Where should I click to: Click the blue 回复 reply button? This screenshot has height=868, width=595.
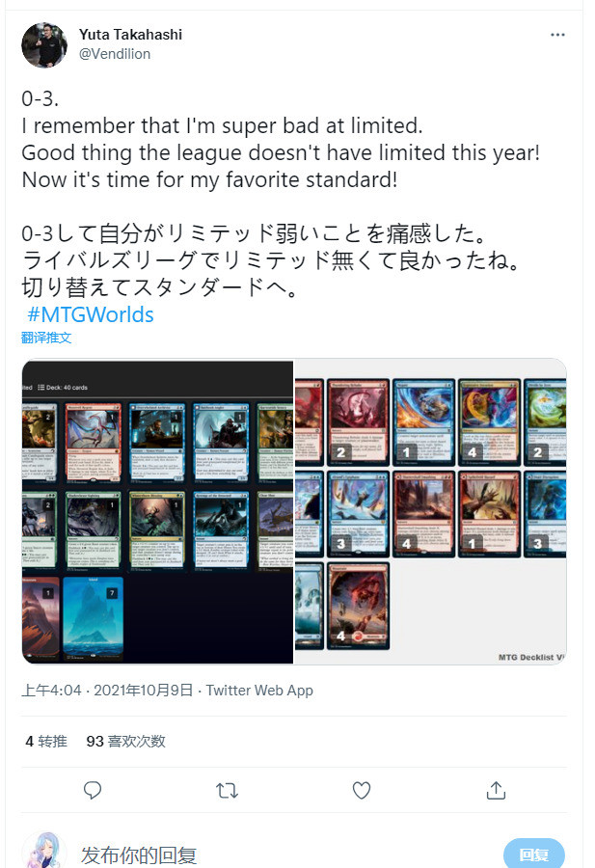[x=534, y=854]
